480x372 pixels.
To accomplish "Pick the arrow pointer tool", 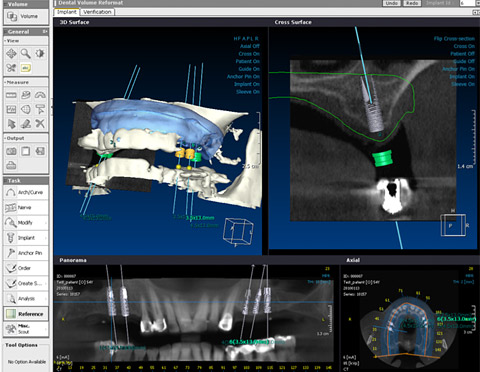I will pos(11,124).
